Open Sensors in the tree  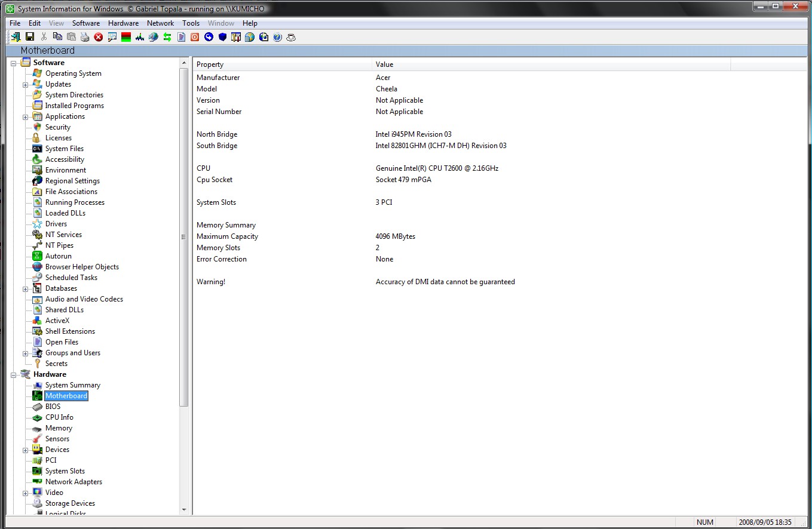(x=57, y=439)
